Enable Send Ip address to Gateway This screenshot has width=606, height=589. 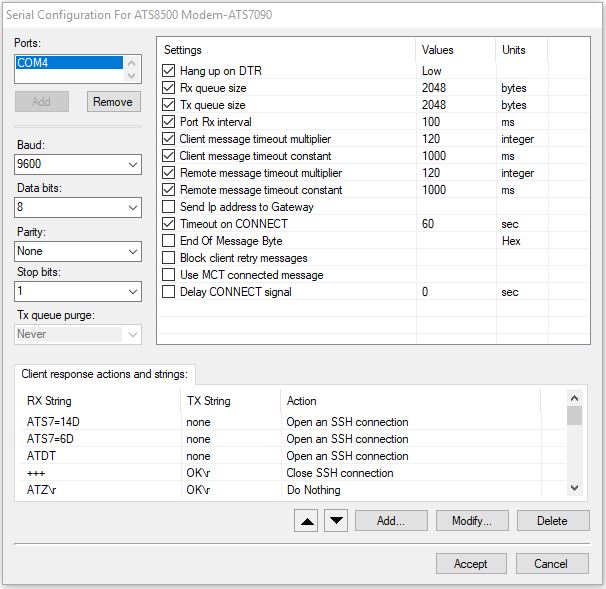coord(169,207)
